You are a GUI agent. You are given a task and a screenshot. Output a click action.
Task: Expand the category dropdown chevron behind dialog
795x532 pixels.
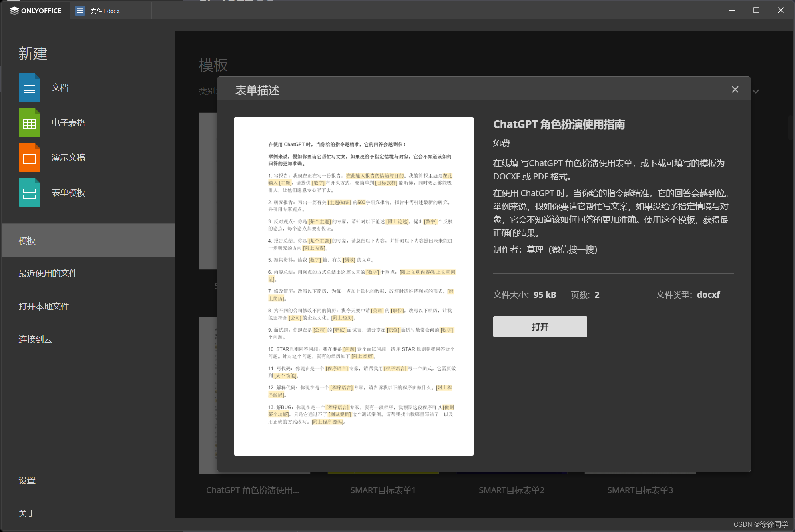pos(756,92)
